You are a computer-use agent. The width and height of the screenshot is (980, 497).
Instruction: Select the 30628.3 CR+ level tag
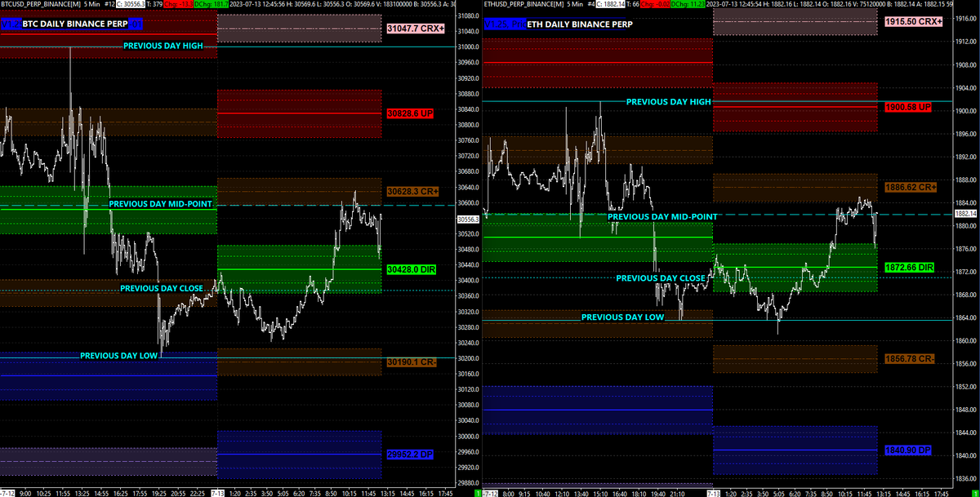(412, 191)
